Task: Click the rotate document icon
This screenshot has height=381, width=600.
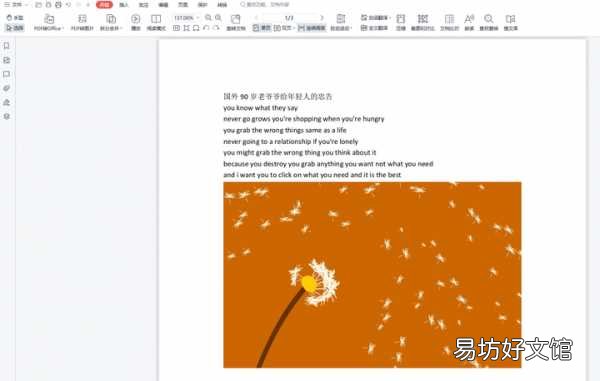Action: pyautogui.click(x=236, y=19)
